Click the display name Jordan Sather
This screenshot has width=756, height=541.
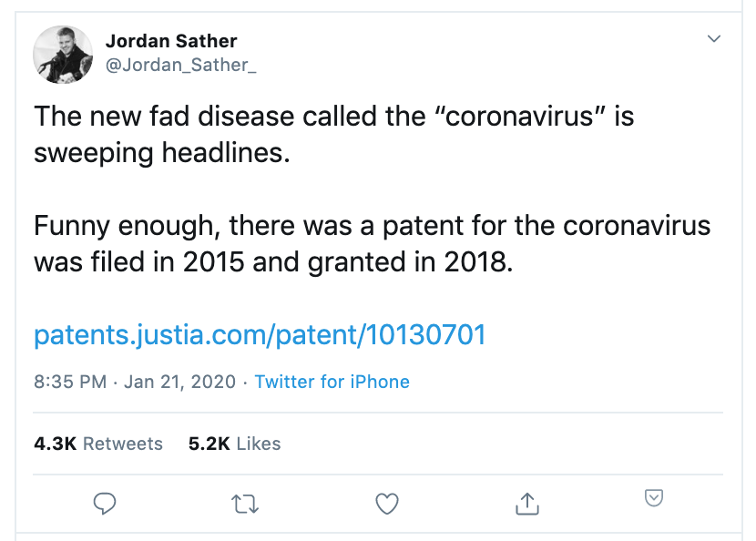pos(171,41)
